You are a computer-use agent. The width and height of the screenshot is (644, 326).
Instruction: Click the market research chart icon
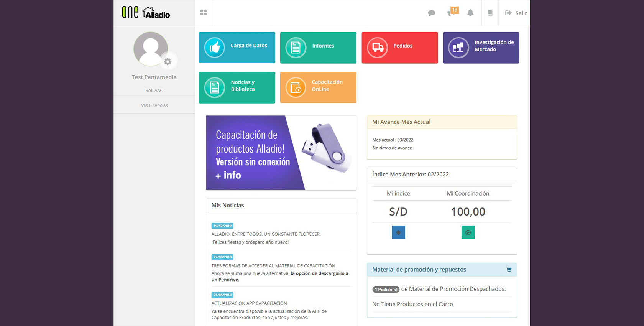[x=458, y=48]
